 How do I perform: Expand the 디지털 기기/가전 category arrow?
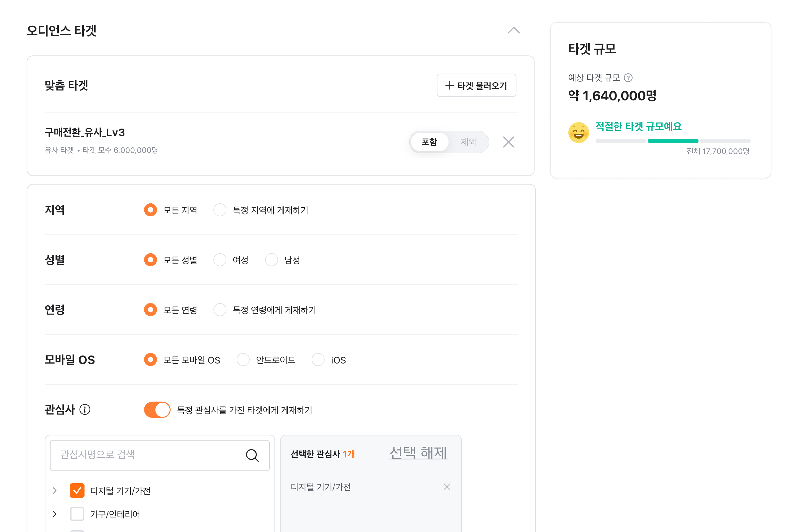point(54,490)
